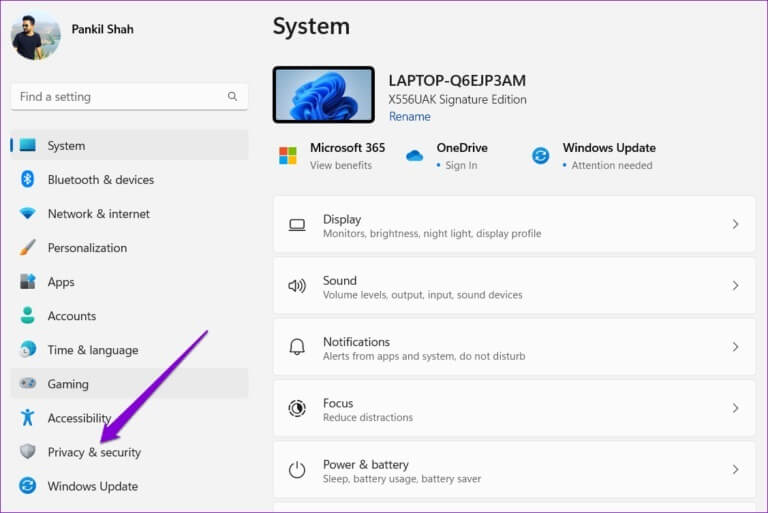The image size is (768, 513).
Task: Click the Find a setting search box
Action: click(x=118, y=97)
